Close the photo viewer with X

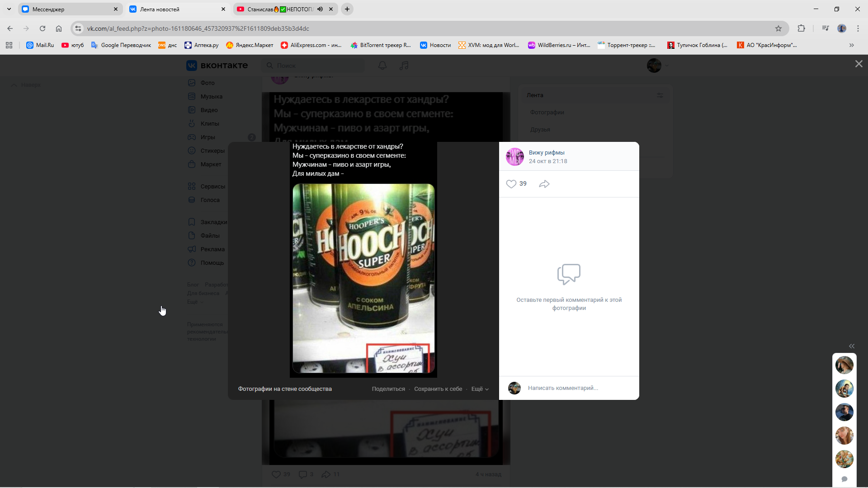pos(859,64)
